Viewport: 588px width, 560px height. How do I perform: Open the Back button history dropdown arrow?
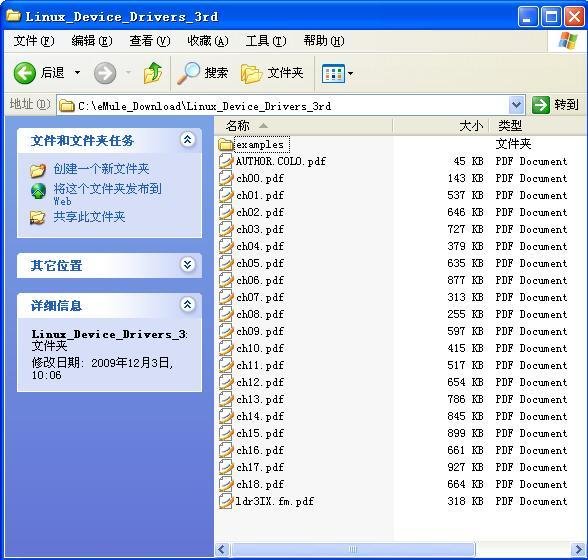tap(77, 72)
